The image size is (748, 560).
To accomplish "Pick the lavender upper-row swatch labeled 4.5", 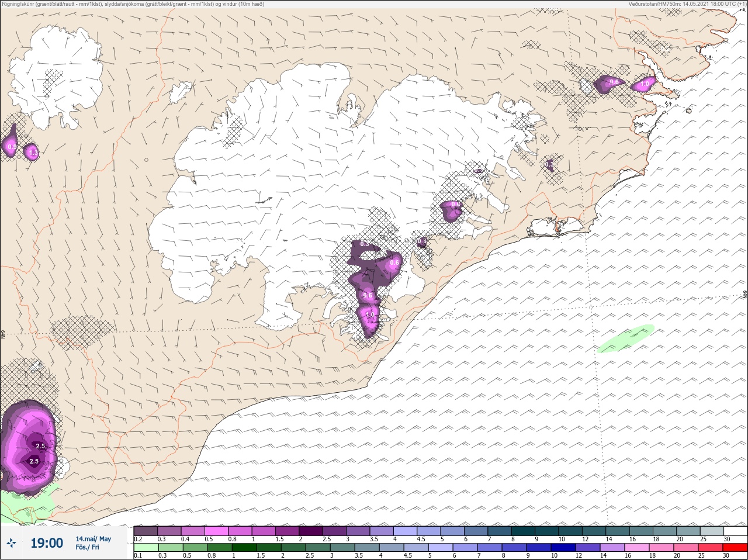I will 429,531.
